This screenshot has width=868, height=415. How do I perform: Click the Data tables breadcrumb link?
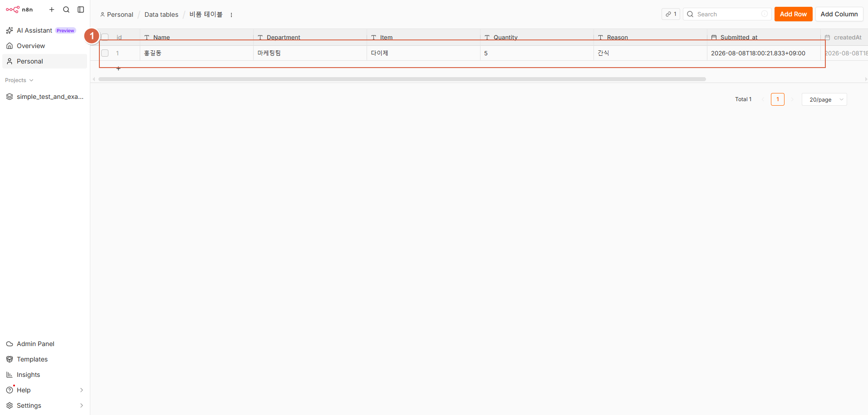(162, 15)
